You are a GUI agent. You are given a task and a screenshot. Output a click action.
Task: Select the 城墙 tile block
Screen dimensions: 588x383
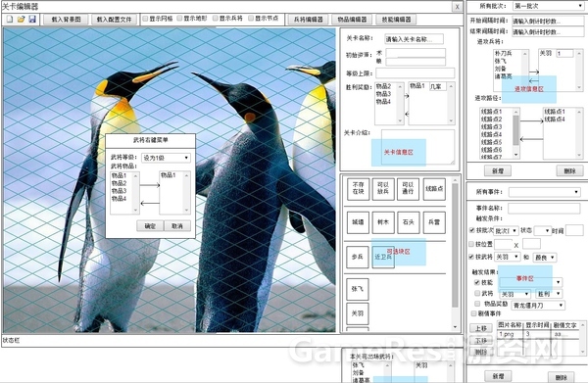(x=358, y=222)
